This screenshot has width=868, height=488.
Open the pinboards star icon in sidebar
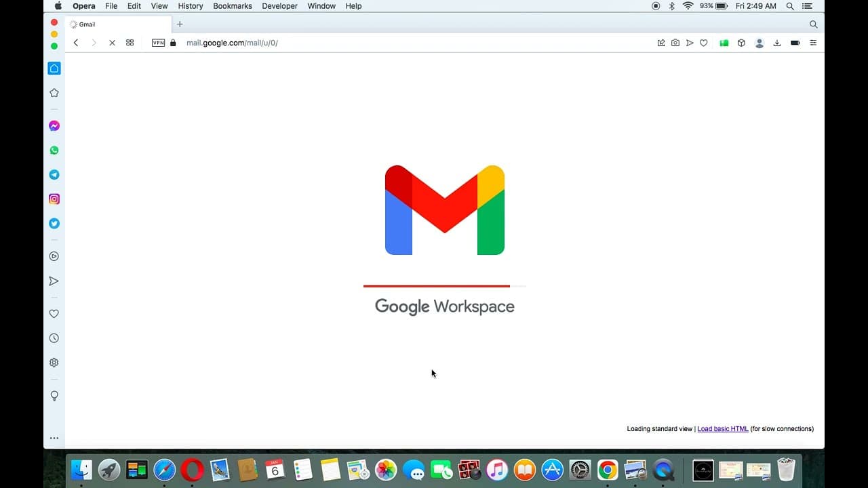(x=54, y=93)
